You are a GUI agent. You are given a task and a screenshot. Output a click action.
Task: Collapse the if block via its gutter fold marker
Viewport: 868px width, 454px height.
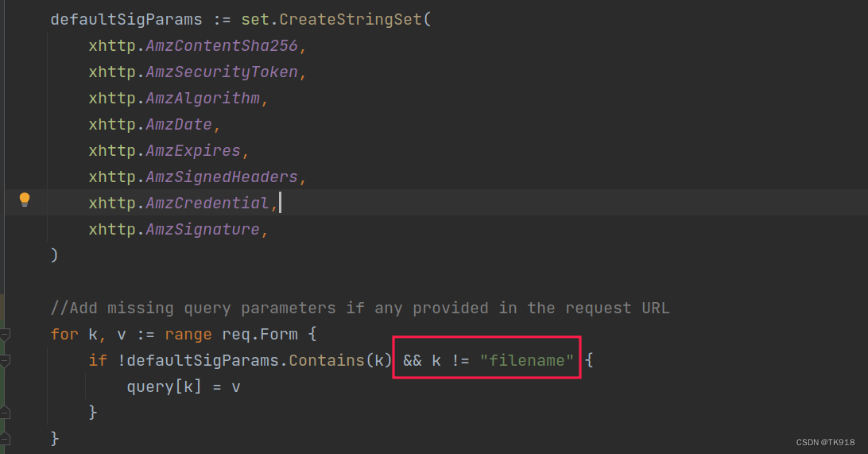[x=5, y=361]
